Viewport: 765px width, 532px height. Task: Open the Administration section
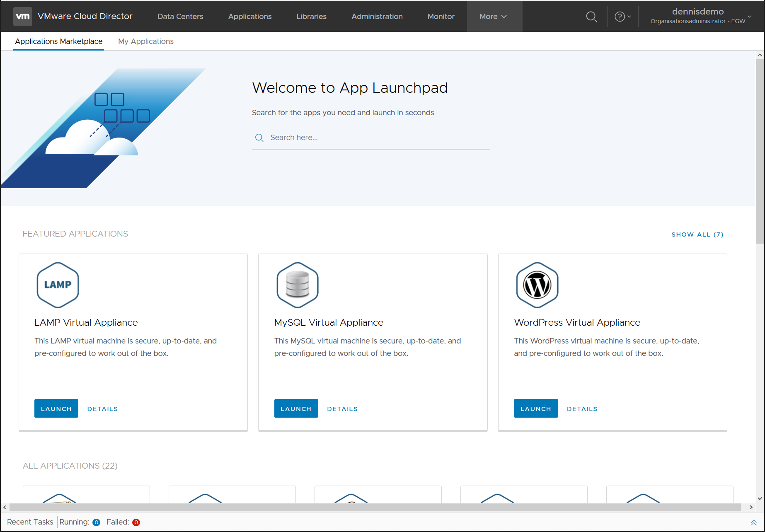tap(377, 17)
